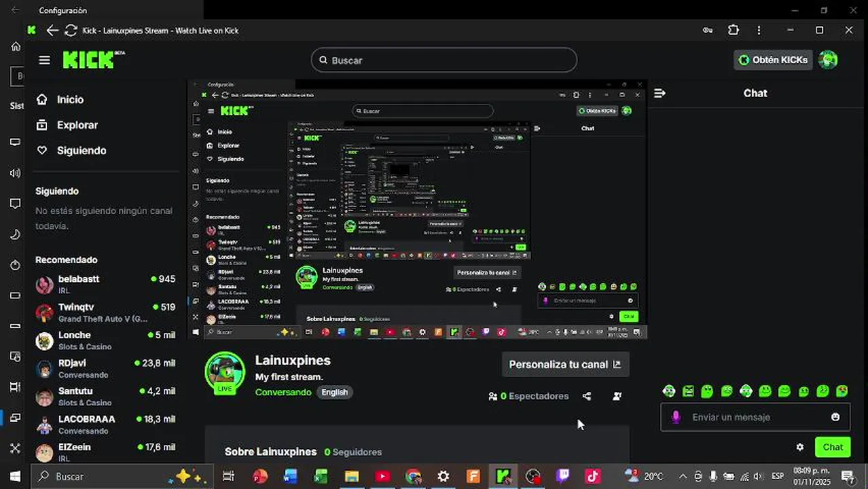
Task: Open Twitch app from taskbar
Action: [563, 476]
